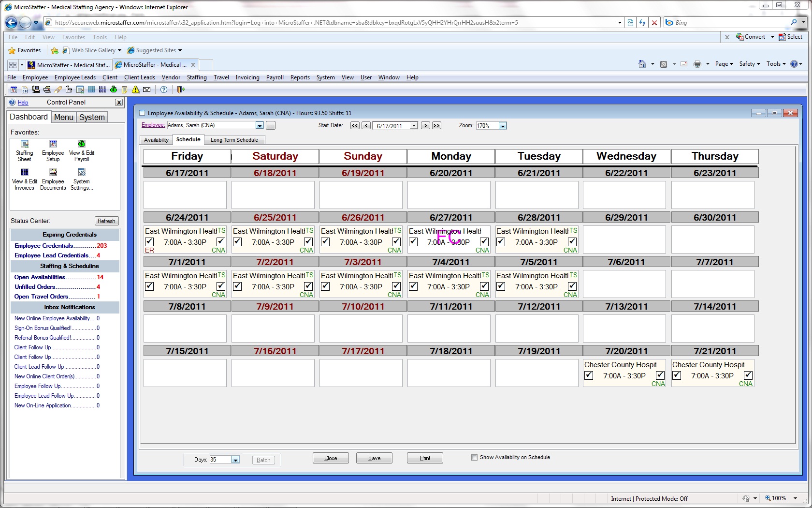Open System Settings favorite icon

tap(82, 178)
